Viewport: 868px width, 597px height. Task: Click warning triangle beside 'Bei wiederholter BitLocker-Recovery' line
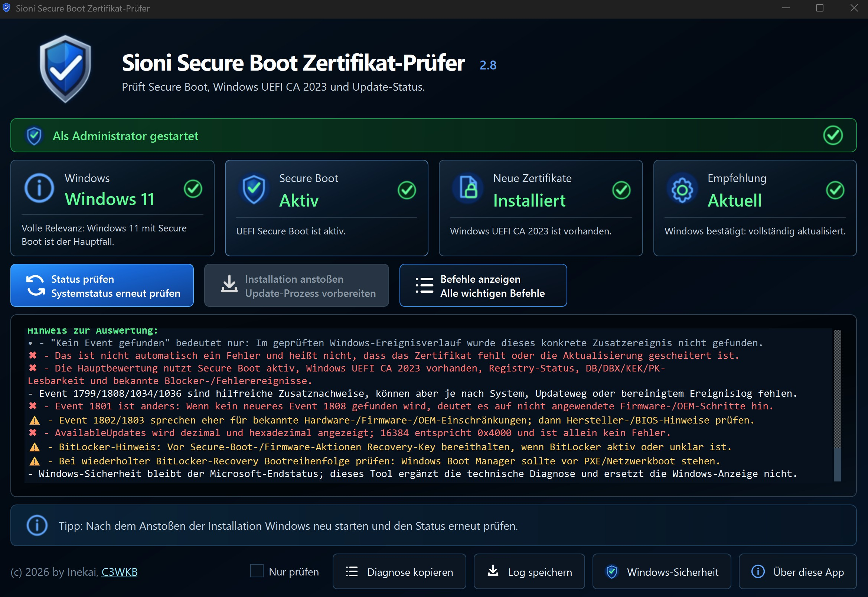click(x=35, y=461)
